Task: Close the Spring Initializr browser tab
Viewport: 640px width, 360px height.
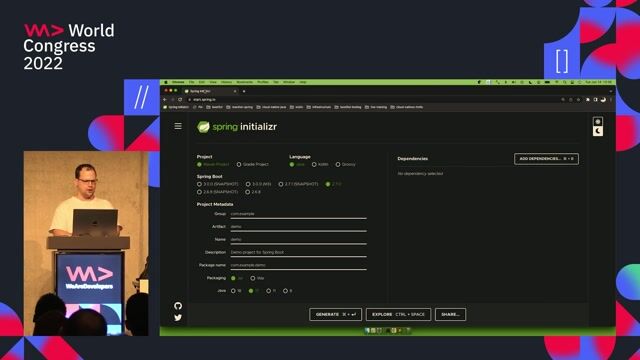Action: 235,91
